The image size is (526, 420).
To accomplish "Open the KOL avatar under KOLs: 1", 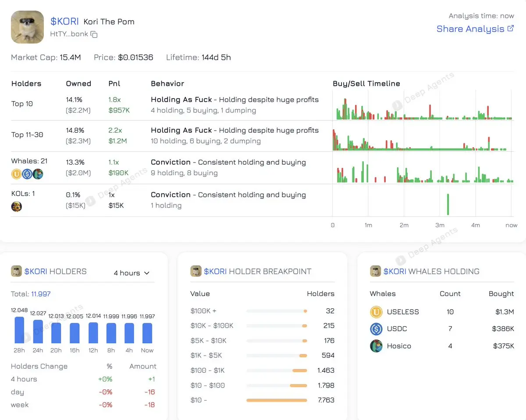I will tap(16, 207).
